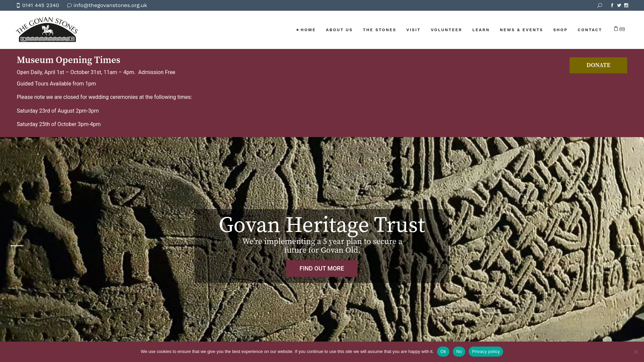This screenshot has width=644, height=362.
Task: Open the search magnifier icon
Action: 600,5
